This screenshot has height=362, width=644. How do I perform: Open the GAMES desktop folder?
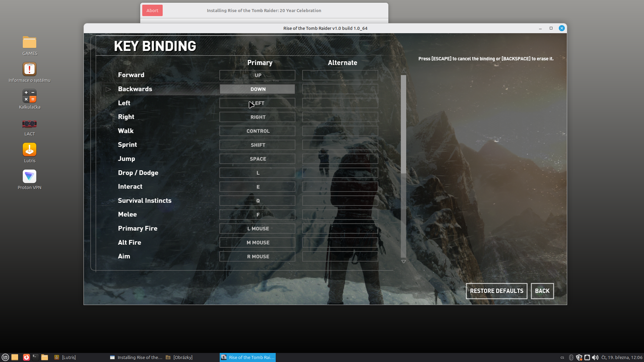coord(30,43)
